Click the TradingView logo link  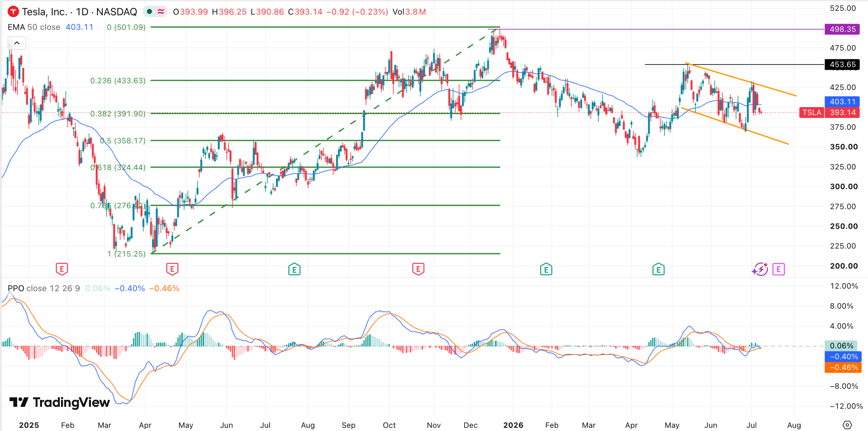[60, 403]
